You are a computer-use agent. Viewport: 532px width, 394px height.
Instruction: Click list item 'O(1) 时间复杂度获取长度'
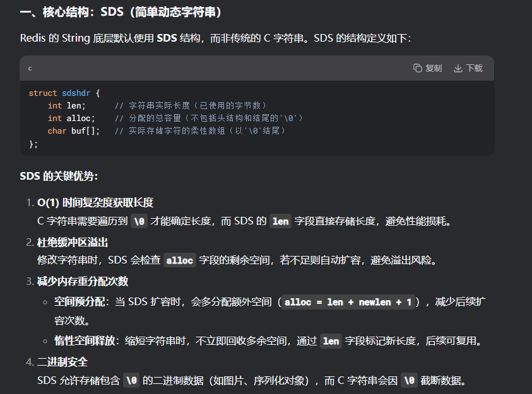95,202
